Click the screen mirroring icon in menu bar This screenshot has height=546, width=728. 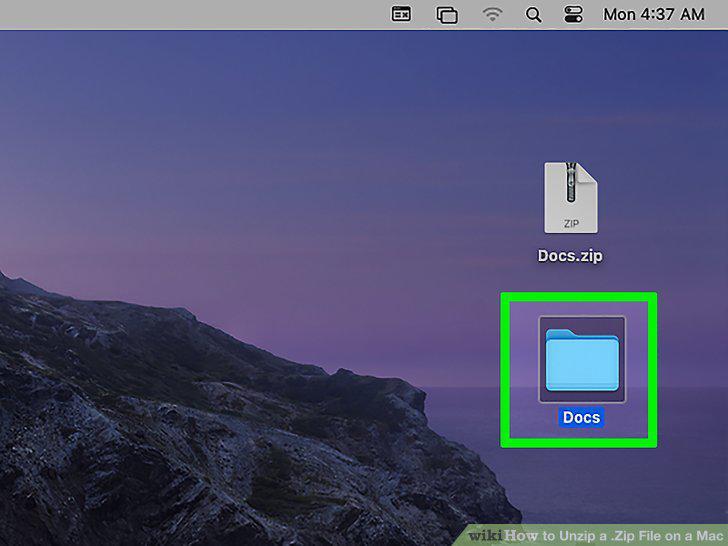447,15
